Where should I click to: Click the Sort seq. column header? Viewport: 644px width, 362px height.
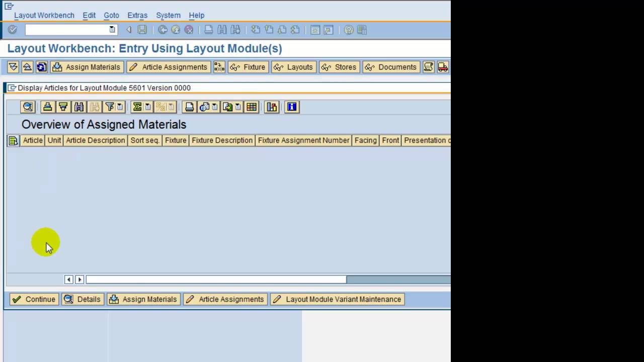click(x=145, y=140)
